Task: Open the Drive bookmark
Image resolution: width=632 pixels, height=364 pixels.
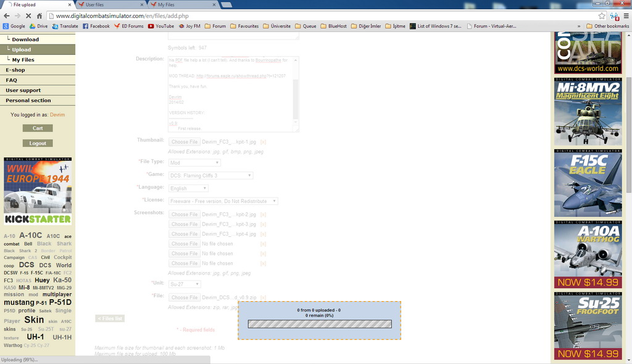Action: tap(38, 26)
